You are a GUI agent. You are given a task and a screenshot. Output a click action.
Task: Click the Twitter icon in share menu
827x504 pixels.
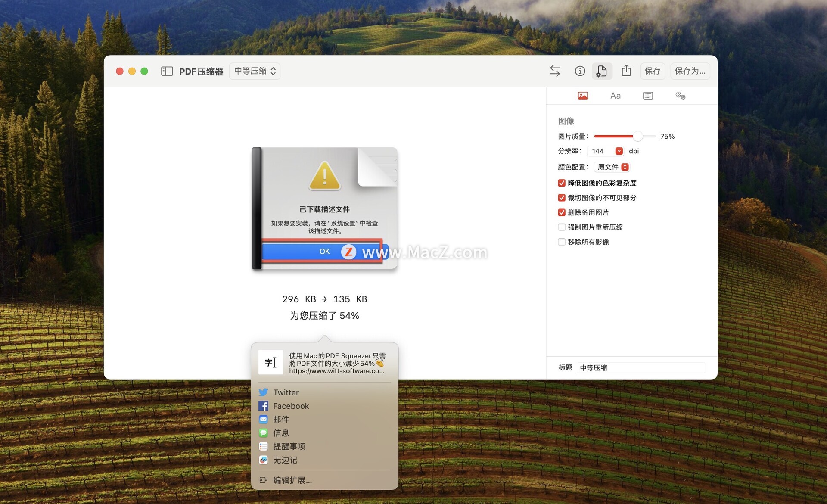(263, 392)
